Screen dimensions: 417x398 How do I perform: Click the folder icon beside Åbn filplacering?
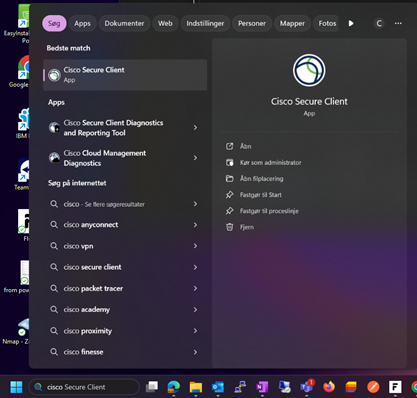click(230, 179)
